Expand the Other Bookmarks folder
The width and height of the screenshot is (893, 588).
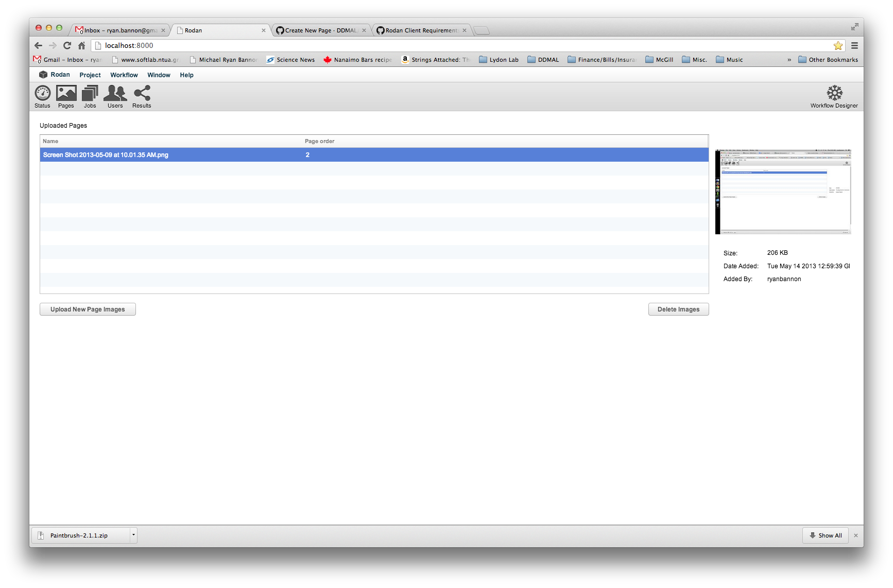(828, 60)
